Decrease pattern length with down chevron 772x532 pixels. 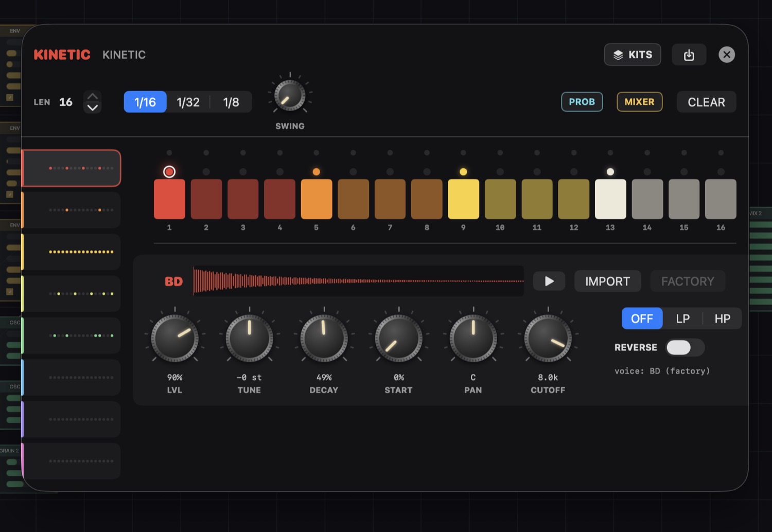93,108
